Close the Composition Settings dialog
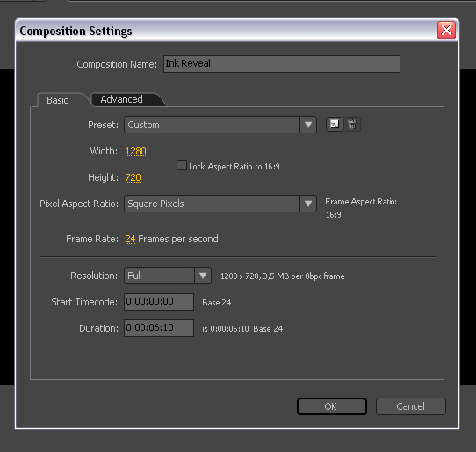This screenshot has height=452, width=476. click(x=446, y=31)
